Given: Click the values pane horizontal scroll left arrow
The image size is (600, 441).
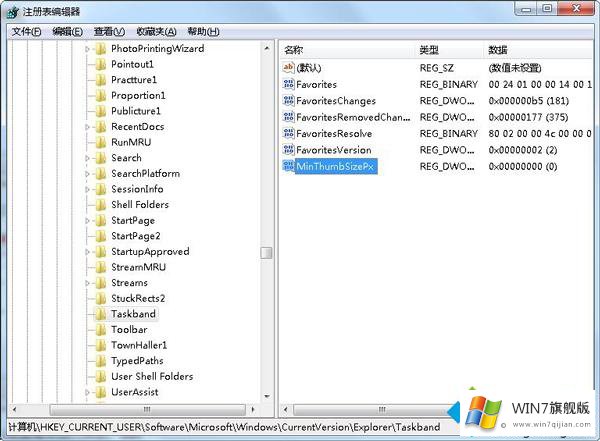Looking at the screenshot, I should (285, 410).
